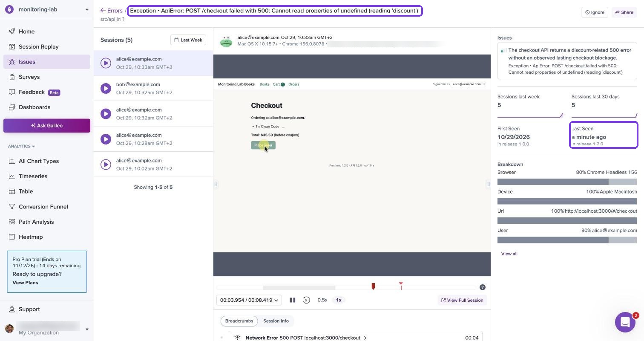Open the monitoring-lab project dropdown
Screen dimensions: 644x341
47,9
